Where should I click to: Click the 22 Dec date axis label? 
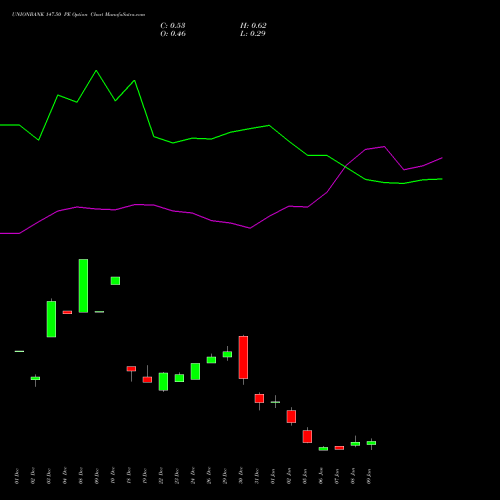[x=161, y=476]
